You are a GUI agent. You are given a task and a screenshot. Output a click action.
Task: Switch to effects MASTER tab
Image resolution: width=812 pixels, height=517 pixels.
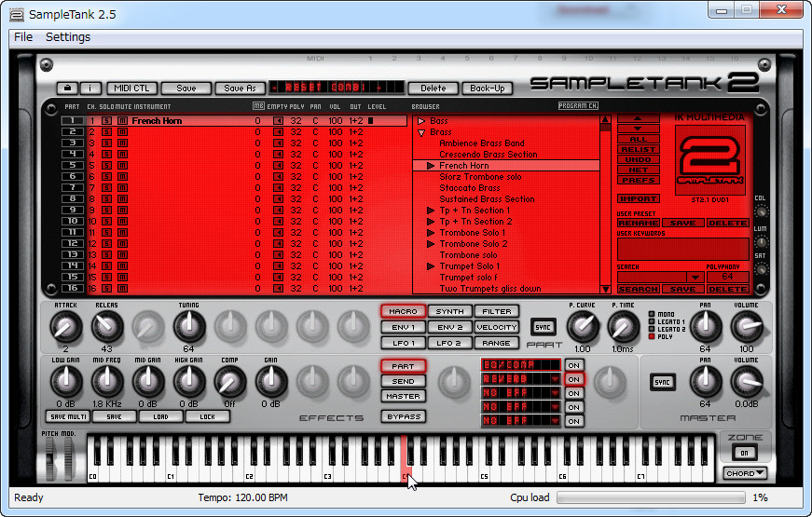coord(403,397)
